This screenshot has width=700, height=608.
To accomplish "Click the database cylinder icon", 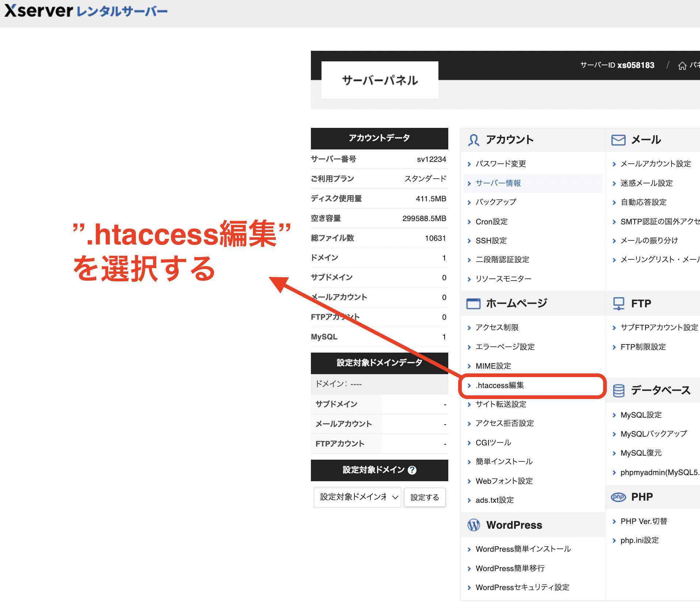I will click(x=619, y=391).
